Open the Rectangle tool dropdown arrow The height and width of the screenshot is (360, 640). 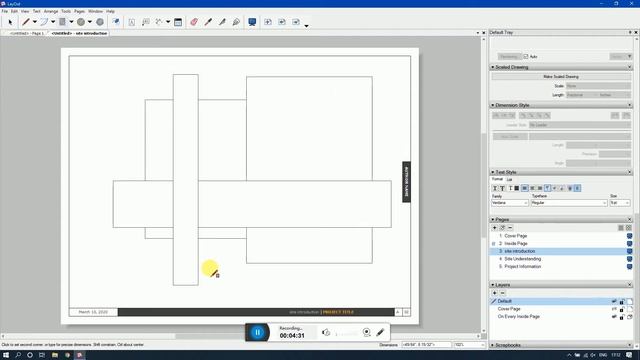click(x=71, y=22)
